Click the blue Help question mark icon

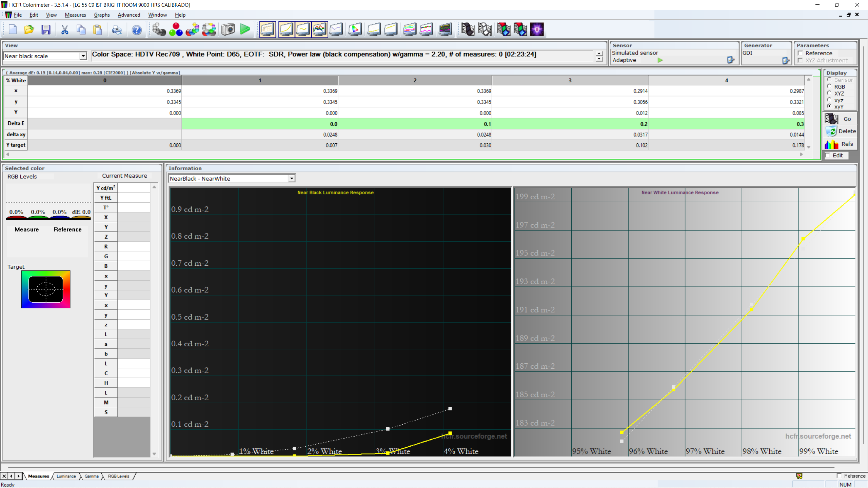137,30
